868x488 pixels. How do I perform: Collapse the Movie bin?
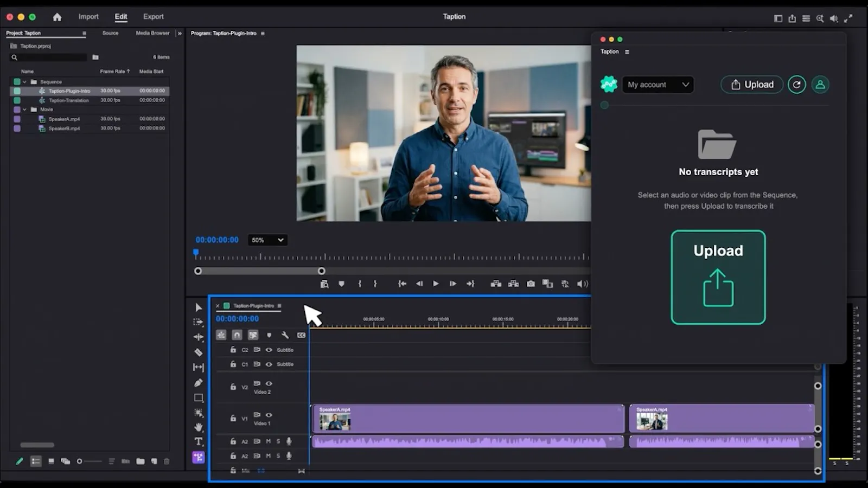point(24,110)
